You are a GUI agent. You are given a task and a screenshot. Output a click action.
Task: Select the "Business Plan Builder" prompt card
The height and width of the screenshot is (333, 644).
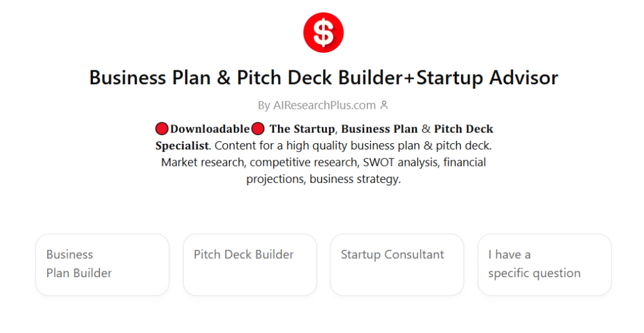tap(103, 265)
